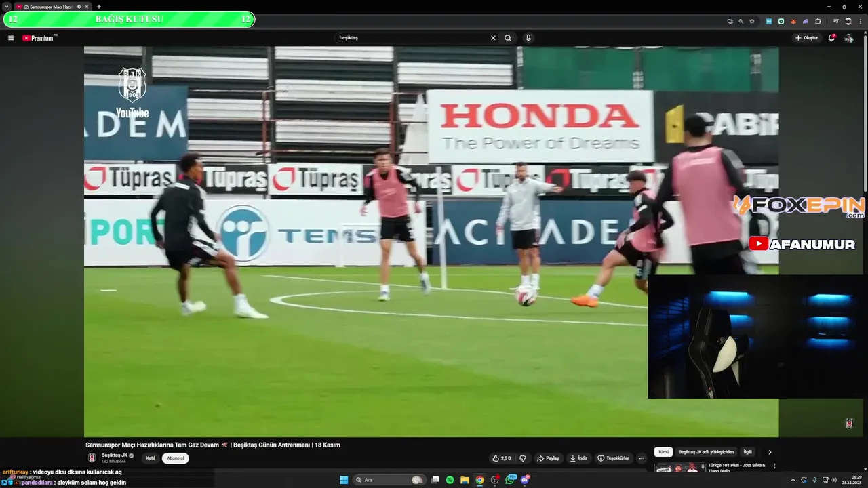Open the Chrome three-dot menu
868x488 pixels.
point(860,22)
